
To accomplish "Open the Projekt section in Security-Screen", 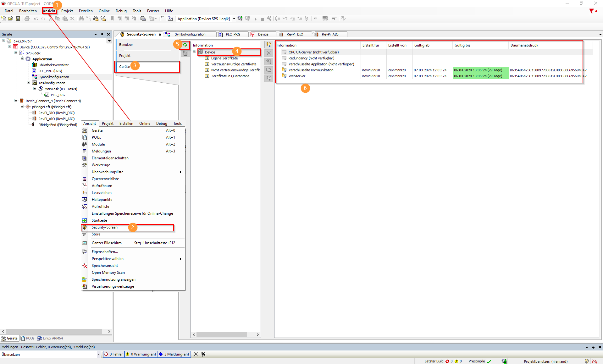I will click(125, 56).
